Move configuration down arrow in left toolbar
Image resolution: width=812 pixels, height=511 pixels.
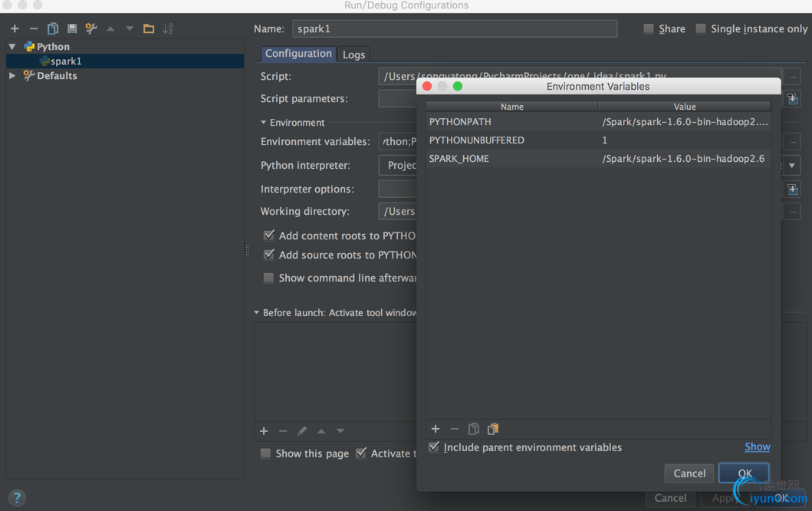(x=130, y=28)
